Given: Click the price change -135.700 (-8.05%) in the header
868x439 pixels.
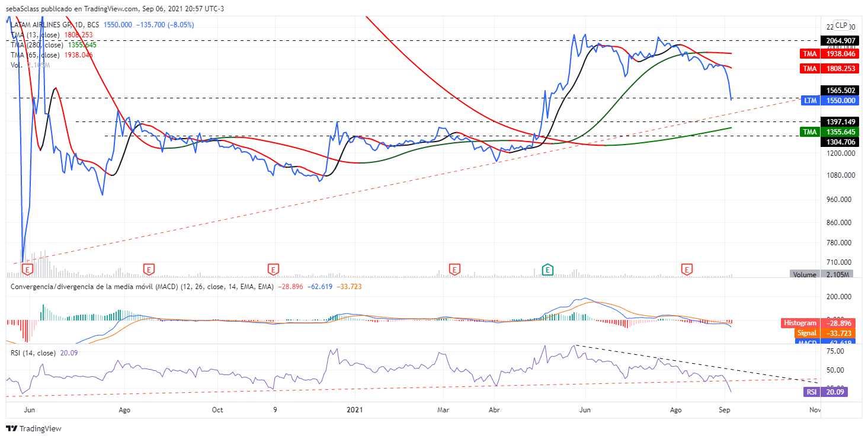Looking at the screenshot, I should [165, 25].
